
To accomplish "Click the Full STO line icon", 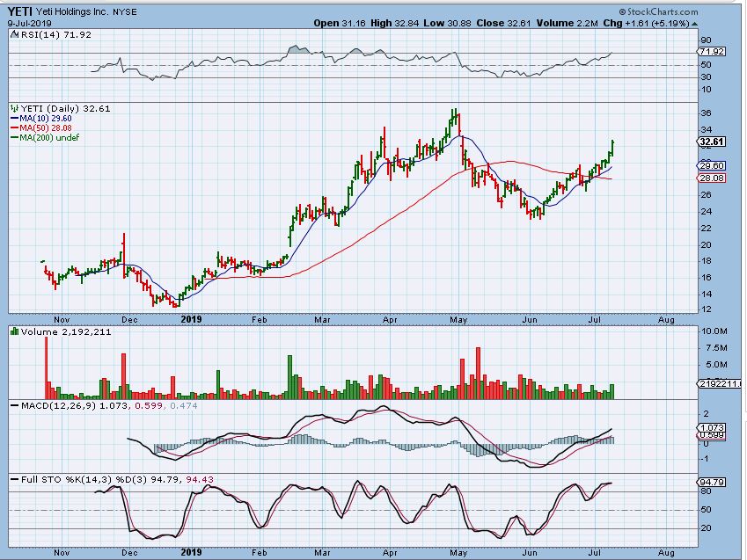I will 13,479.
